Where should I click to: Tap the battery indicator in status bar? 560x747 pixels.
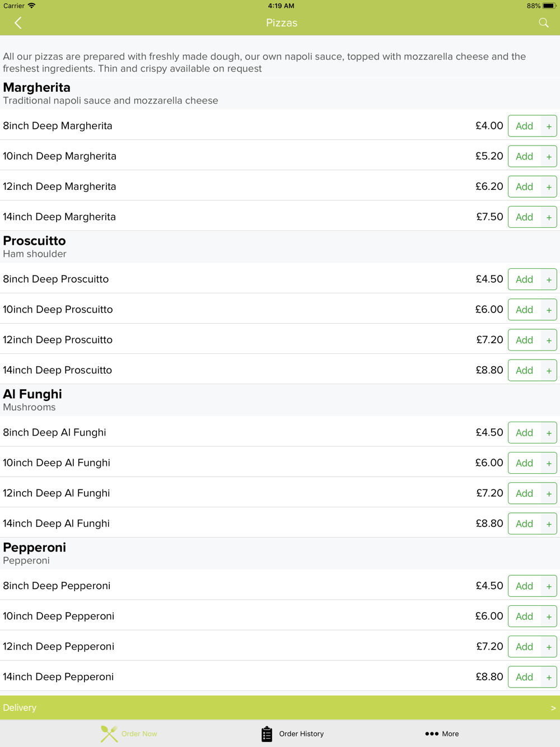pyautogui.click(x=548, y=6)
